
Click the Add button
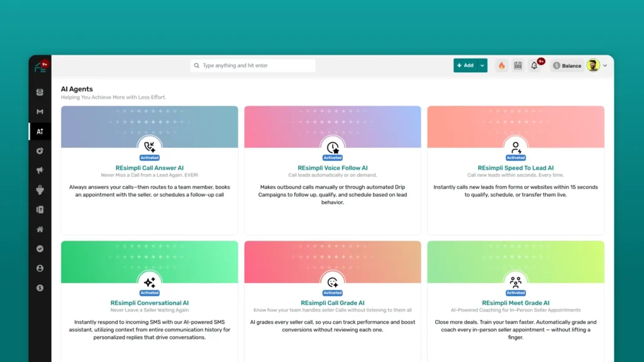[x=465, y=65]
